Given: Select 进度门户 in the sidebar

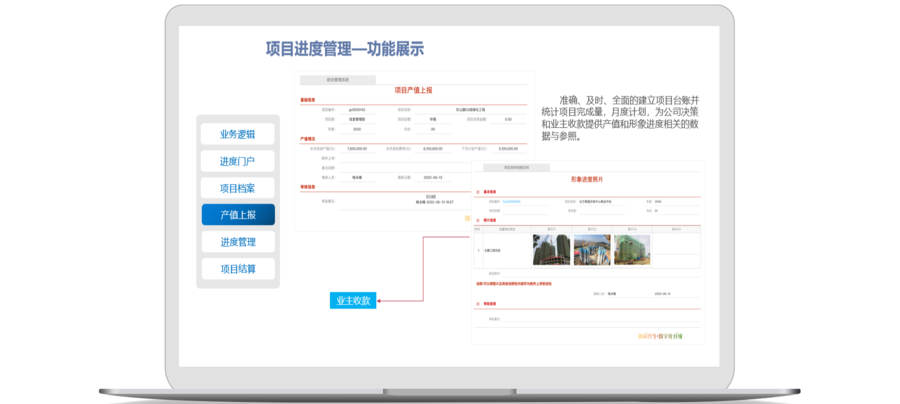Looking at the screenshot, I should tap(237, 161).
